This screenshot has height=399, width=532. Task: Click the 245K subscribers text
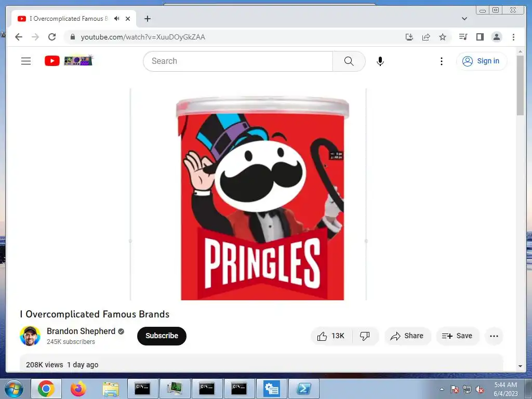point(71,342)
